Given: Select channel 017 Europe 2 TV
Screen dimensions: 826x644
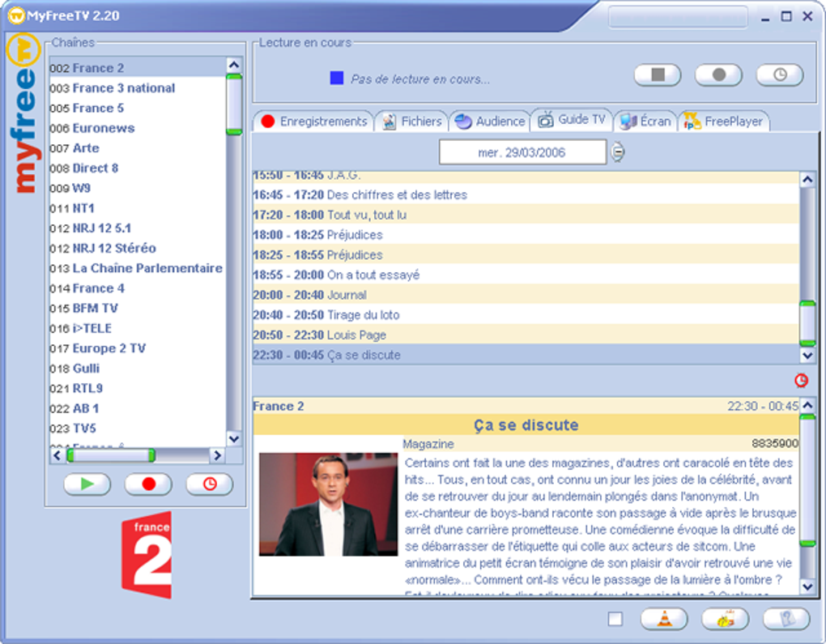Looking at the screenshot, I should click(138, 348).
